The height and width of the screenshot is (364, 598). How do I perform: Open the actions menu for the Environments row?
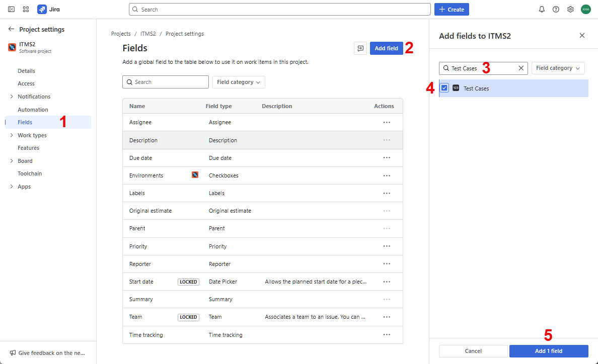(387, 175)
